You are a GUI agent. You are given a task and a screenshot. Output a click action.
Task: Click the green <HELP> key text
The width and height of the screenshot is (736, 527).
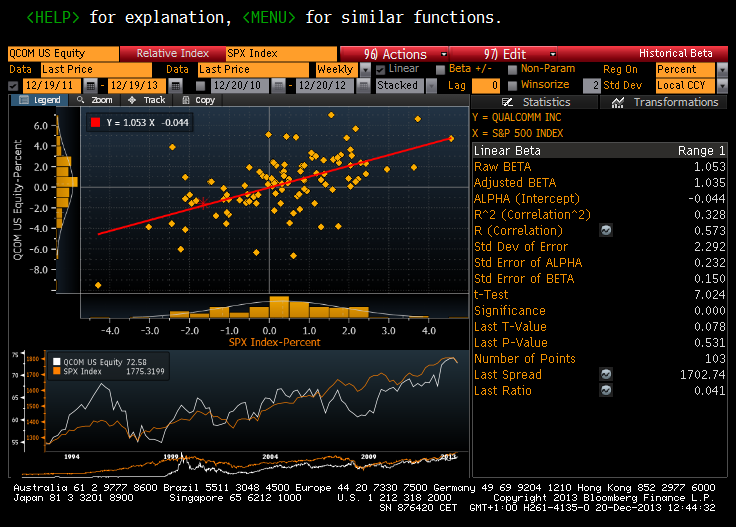(53, 17)
